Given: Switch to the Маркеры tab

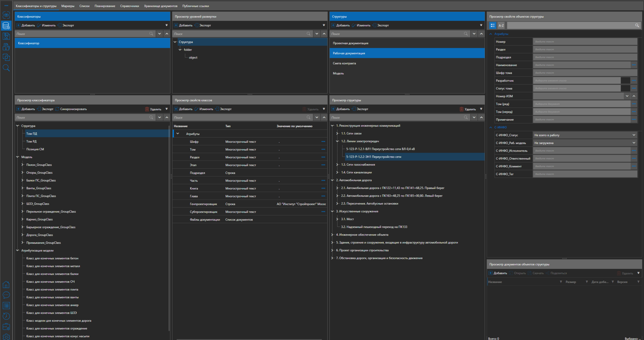Looking at the screenshot, I should pyautogui.click(x=68, y=6).
